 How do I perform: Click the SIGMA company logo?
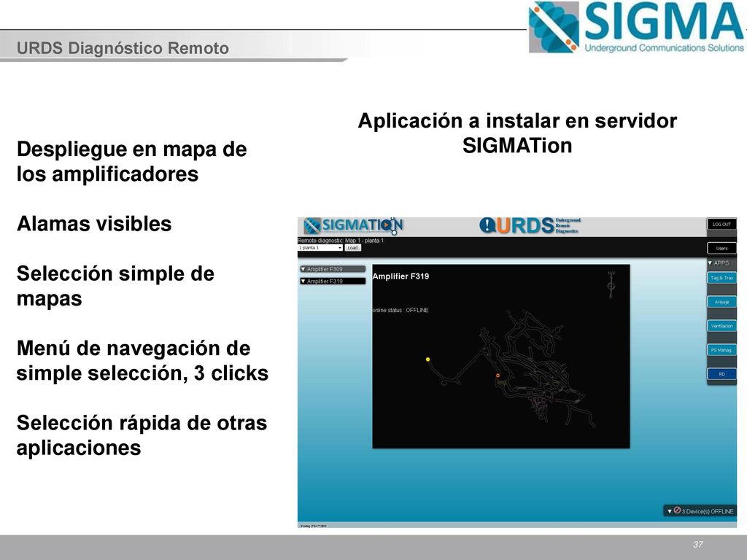[636, 27]
